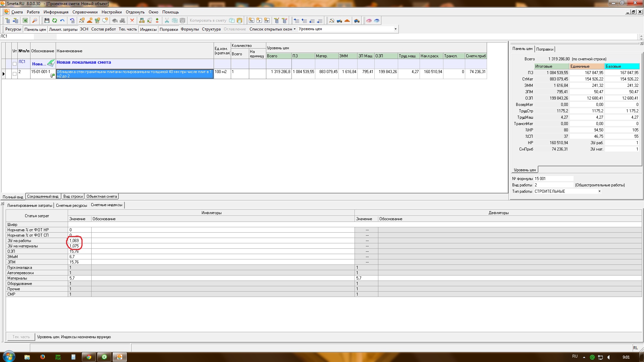
Task: Open Структура toolbar panel
Action: [x=211, y=29]
